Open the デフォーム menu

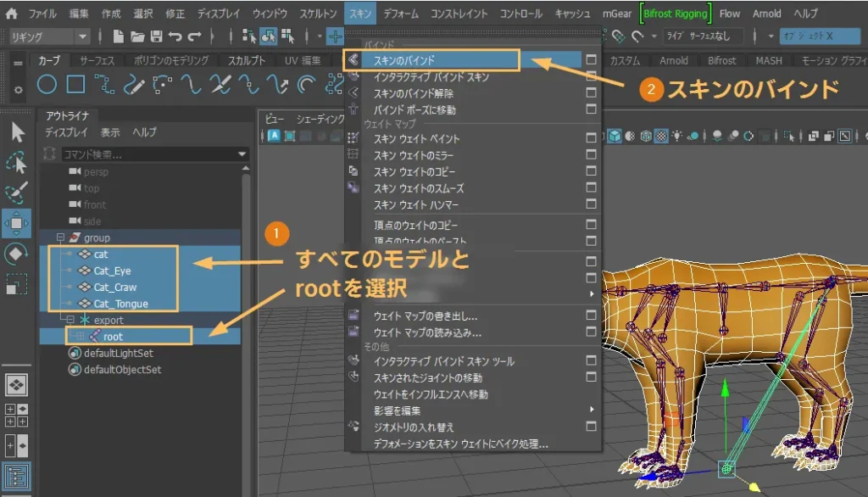pos(401,14)
